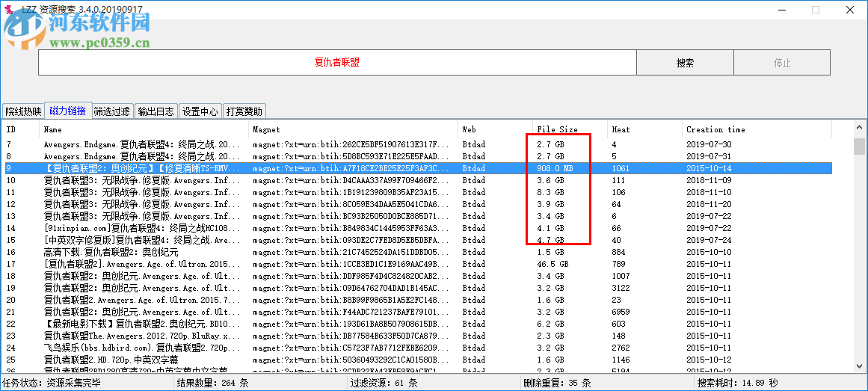The width and height of the screenshot is (868, 391).
Task: Select row ID 8 Avengers.Endgame name
Action: [x=142, y=156]
